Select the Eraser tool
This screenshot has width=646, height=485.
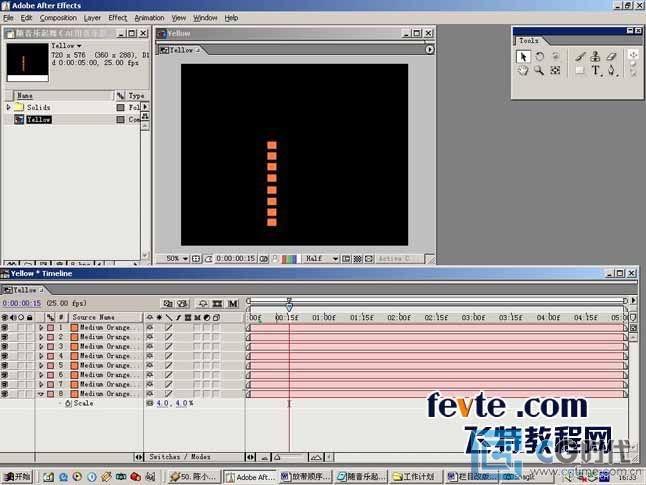tap(611, 56)
